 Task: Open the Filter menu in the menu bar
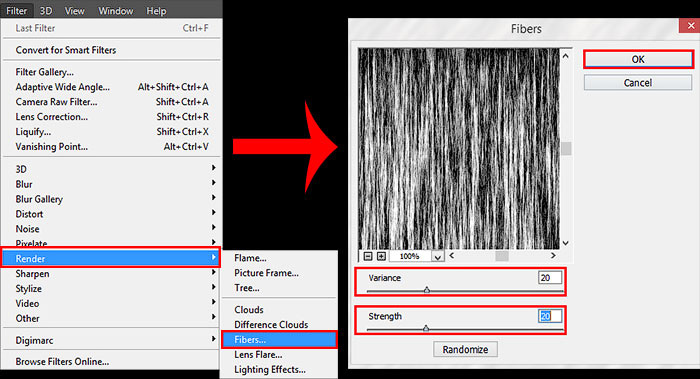click(x=17, y=11)
